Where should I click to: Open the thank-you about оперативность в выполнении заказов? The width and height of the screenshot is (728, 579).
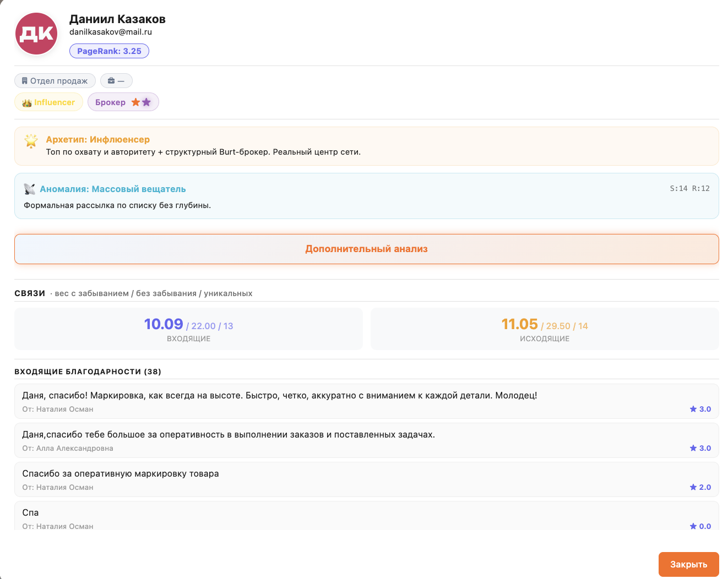367,440
